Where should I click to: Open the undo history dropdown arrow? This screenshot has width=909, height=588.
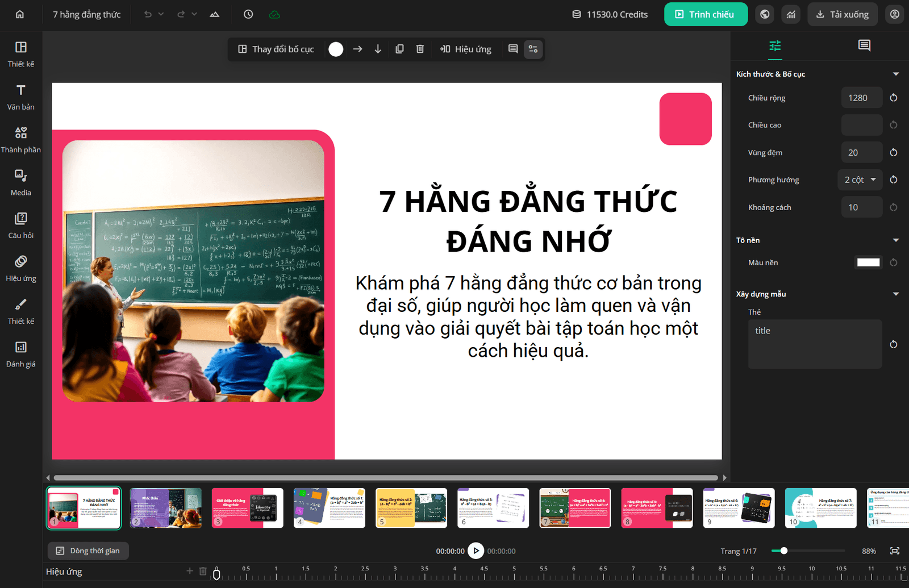[161, 14]
